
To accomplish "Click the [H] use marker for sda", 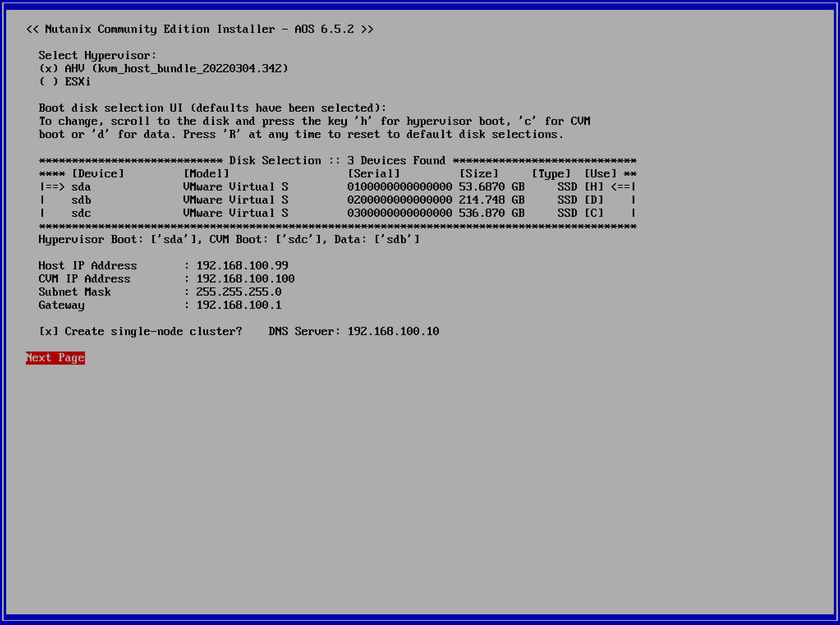I will click(x=594, y=187).
